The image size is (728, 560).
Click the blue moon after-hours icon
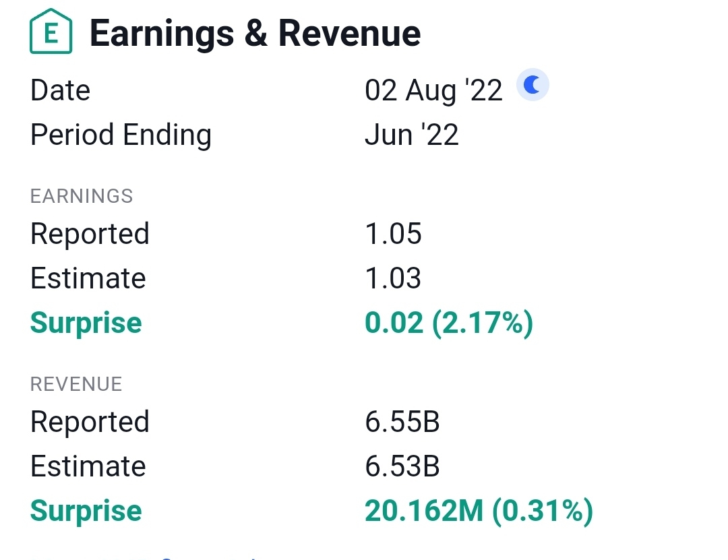click(x=533, y=86)
